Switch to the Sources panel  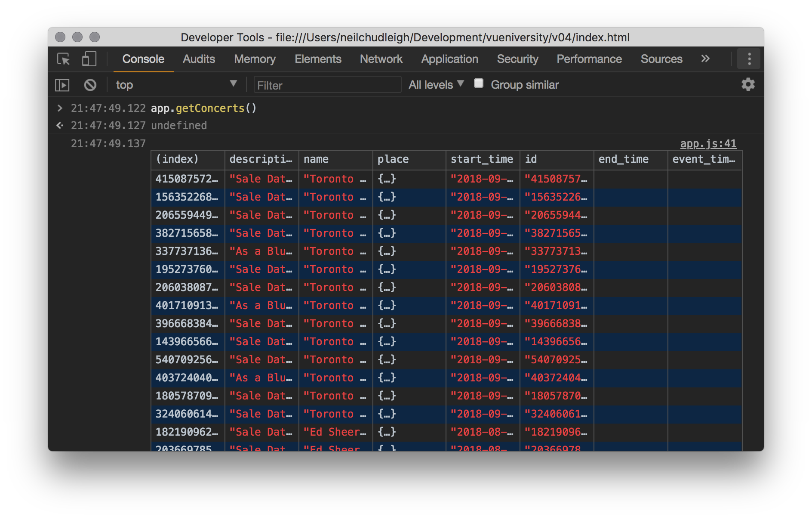[661, 59]
